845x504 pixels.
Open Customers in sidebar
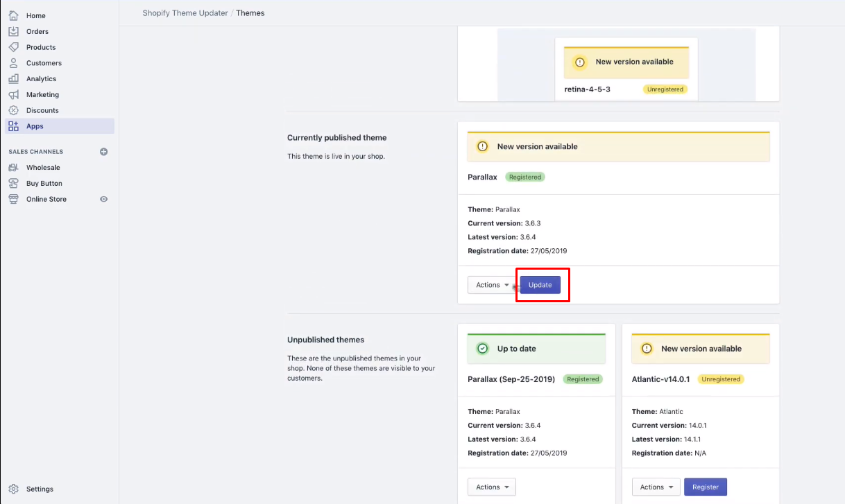coord(44,63)
